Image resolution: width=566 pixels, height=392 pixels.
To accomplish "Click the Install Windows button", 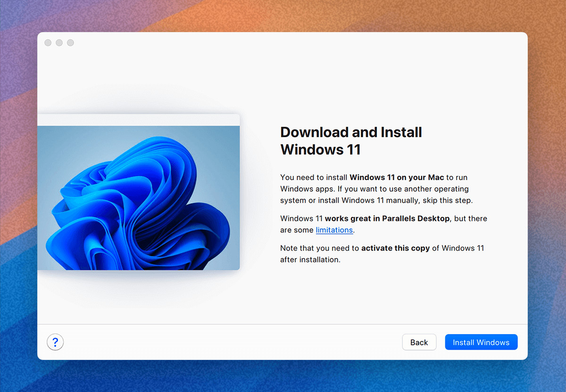I will click(x=481, y=342).
